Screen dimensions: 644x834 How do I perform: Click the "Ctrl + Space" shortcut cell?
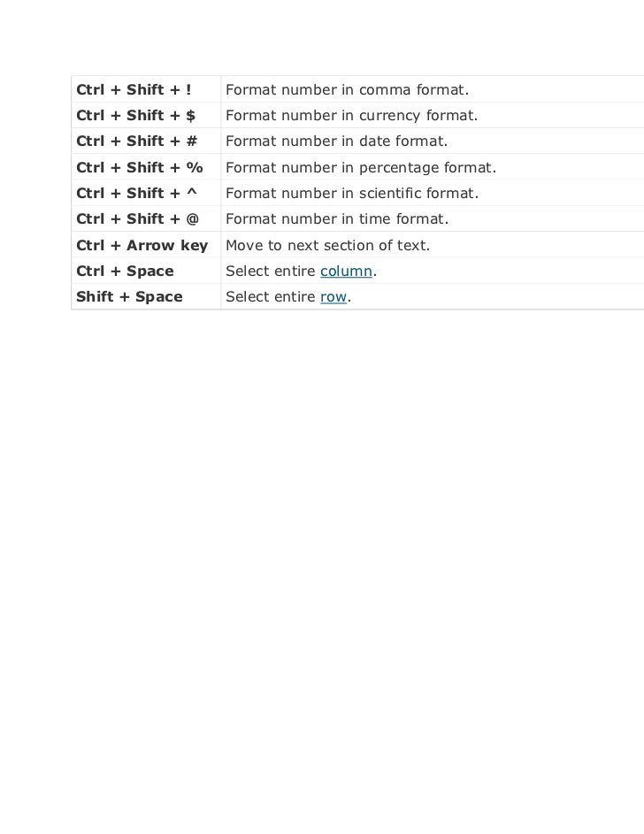146,271
